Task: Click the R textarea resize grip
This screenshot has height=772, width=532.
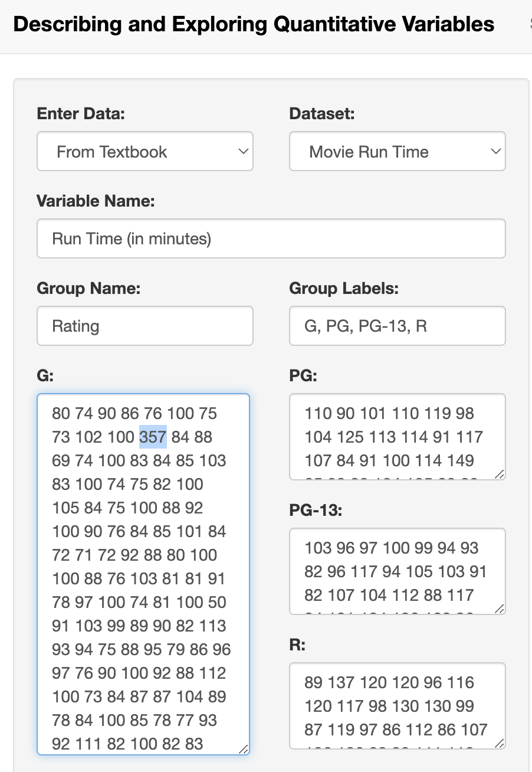Action: coord(499,742)
